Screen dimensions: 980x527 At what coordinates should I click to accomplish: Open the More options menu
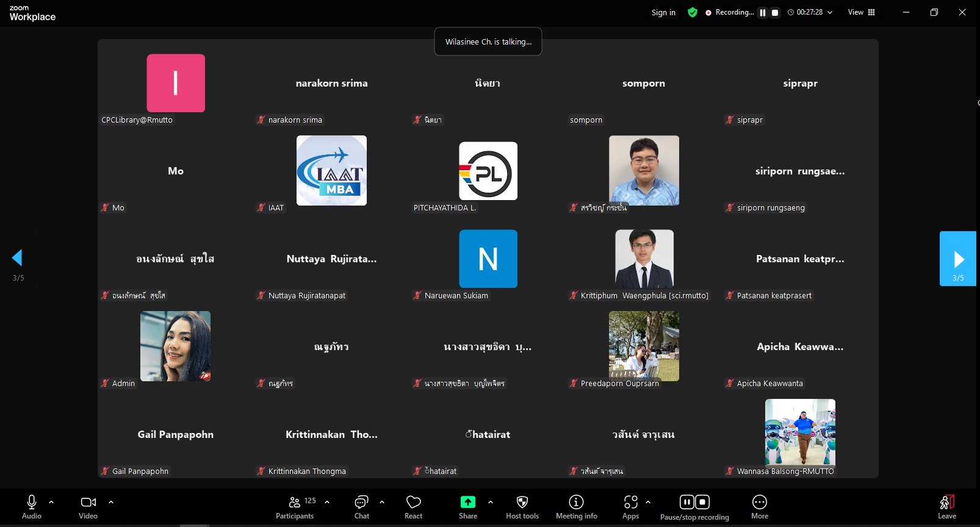click(x=760, y=507)
